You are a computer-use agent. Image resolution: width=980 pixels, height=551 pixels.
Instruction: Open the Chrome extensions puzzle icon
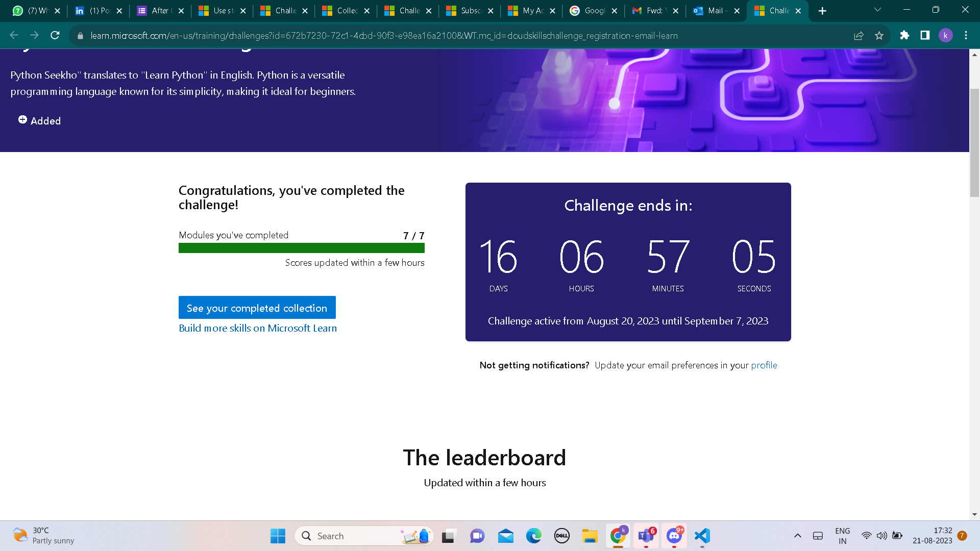[904, 35]
